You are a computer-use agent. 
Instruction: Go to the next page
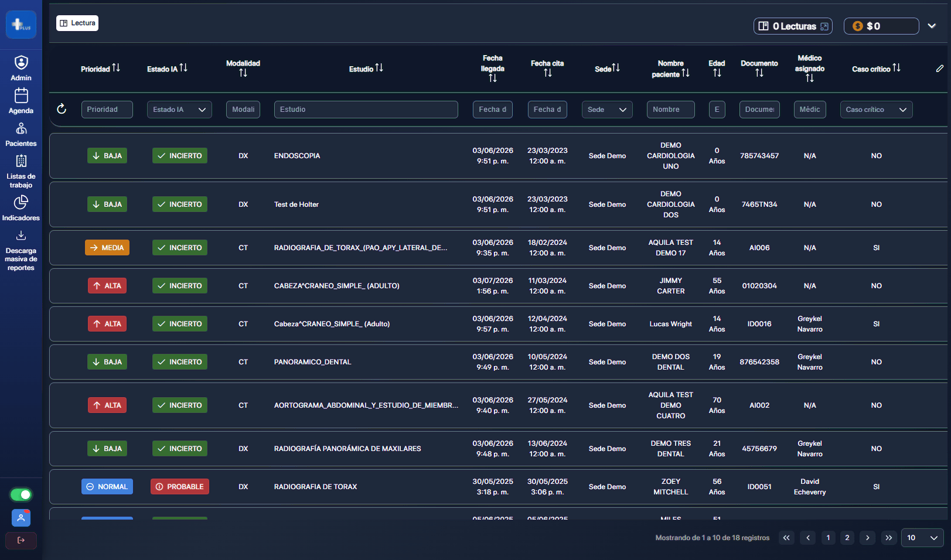(868, 538)
